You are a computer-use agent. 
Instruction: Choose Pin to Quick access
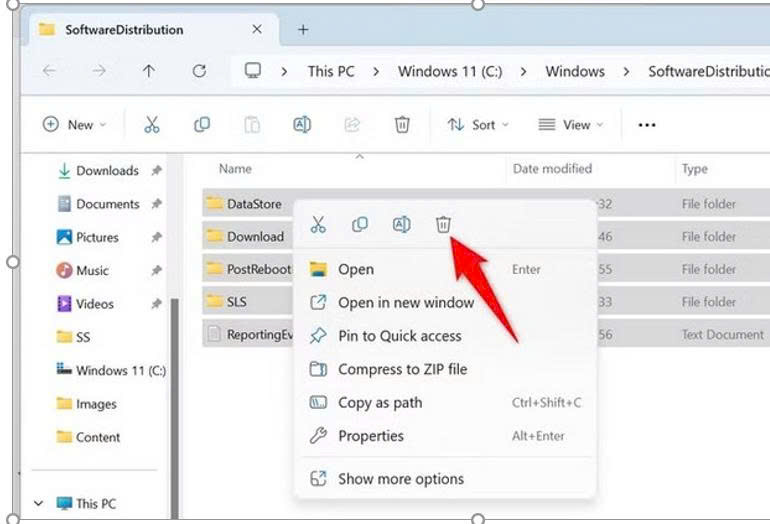(445, 336)
